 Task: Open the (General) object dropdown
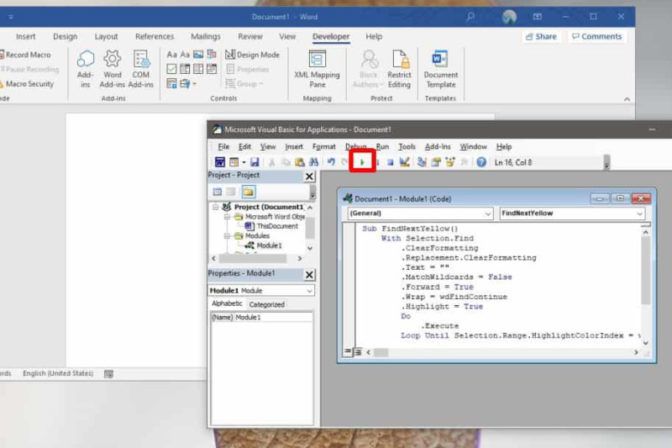point(419,214)
